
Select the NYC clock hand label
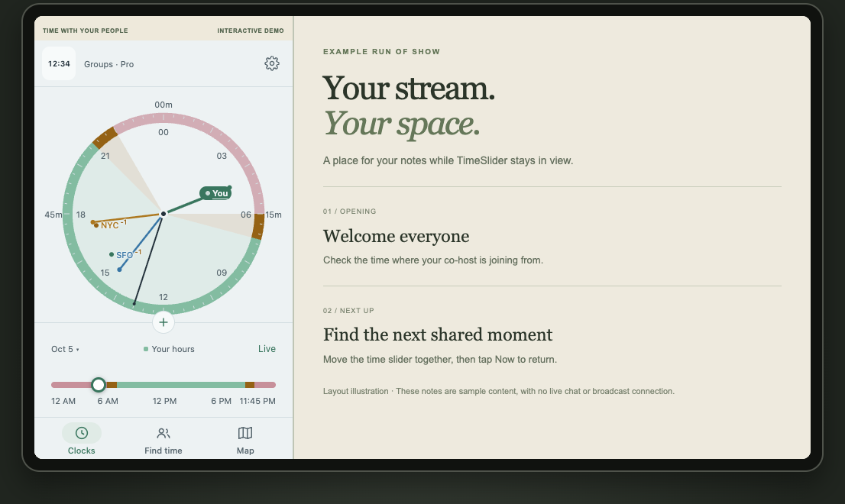[x=110, y=225]
